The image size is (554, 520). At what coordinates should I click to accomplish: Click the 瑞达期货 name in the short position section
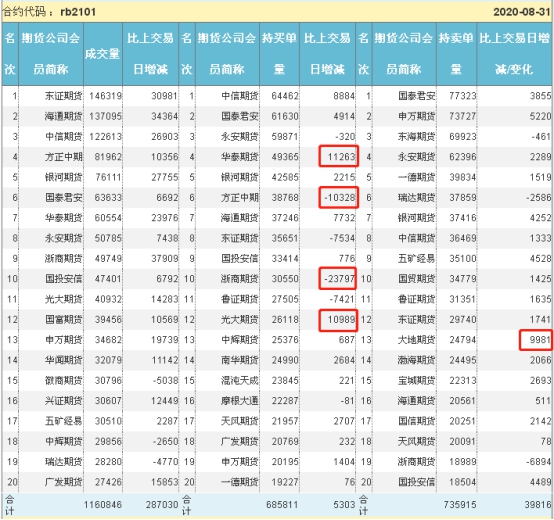(x=417, y=197)
